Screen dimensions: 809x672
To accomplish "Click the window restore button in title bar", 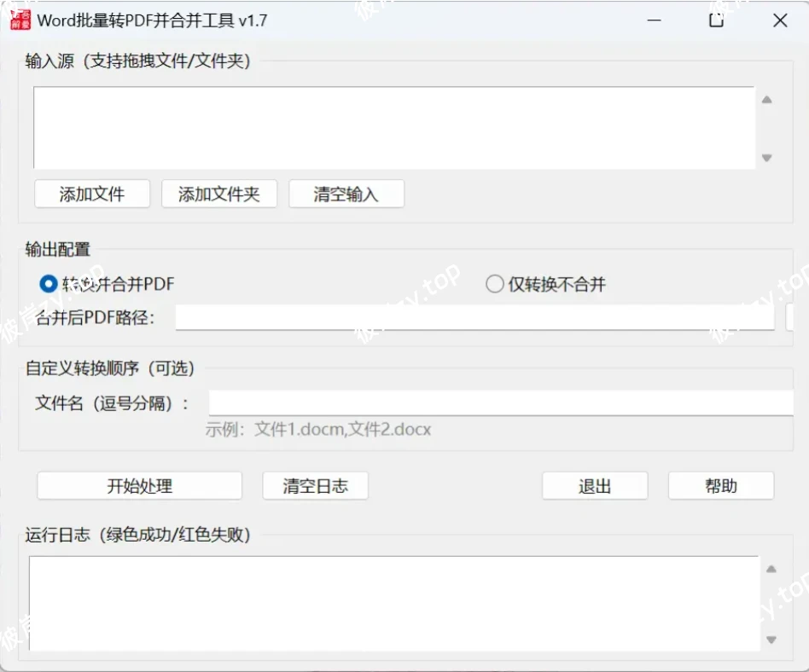I will [715, 19].
